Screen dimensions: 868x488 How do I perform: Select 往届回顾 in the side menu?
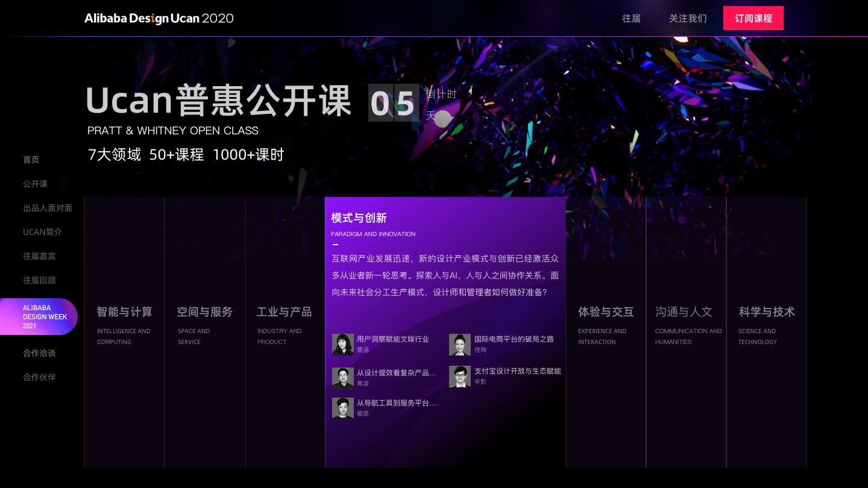pos(39,280)
